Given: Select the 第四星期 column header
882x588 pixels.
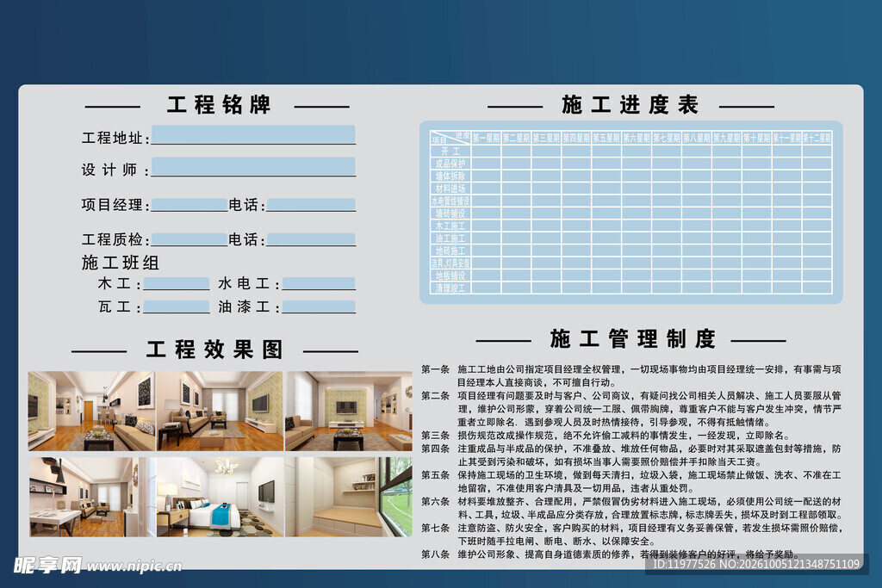Looking at the screenshot, I should [576, 138].
